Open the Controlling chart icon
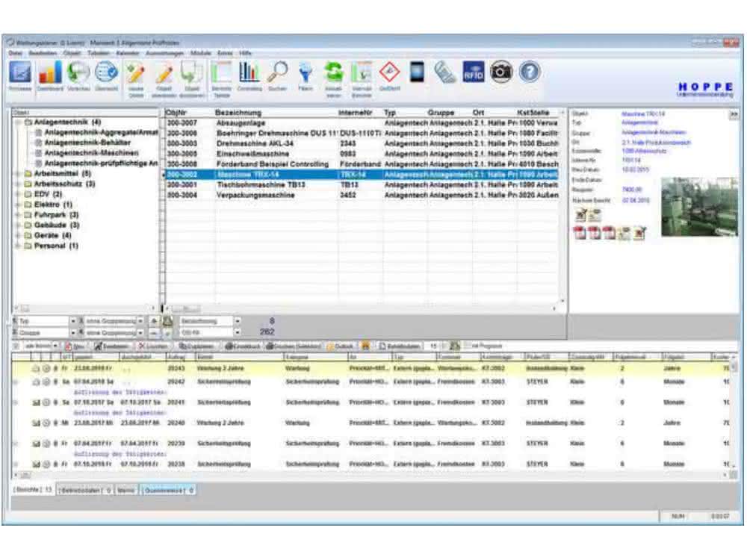The image size is (747, 560). (x=249, y=72)
